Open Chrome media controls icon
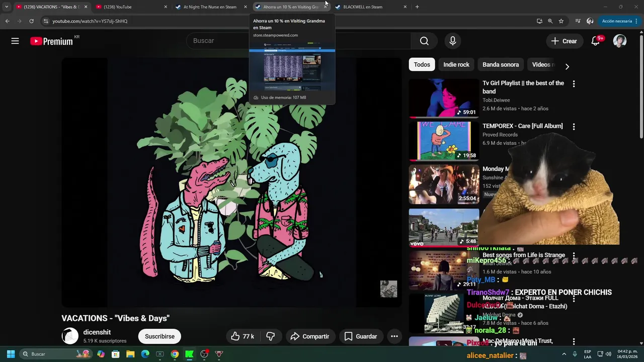644x362 pixels. (578, 21)
